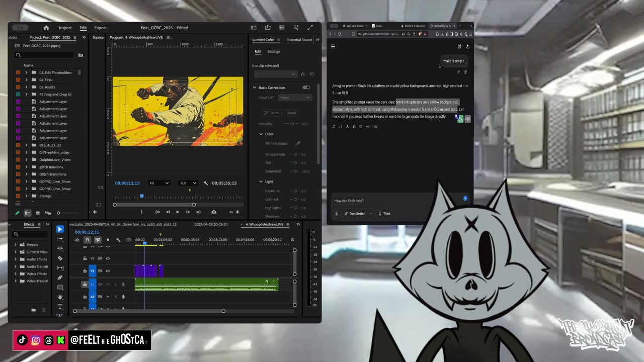644x362 pixels.
Task: Click Play in Program Monitor
Action: pos(178,212)
